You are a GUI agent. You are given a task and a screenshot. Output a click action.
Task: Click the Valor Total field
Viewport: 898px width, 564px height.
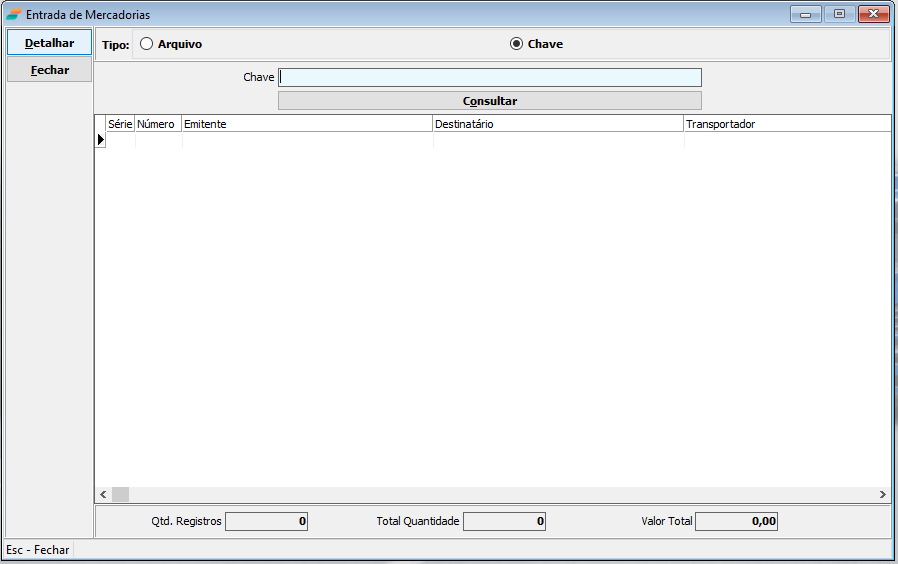[736, 521]
